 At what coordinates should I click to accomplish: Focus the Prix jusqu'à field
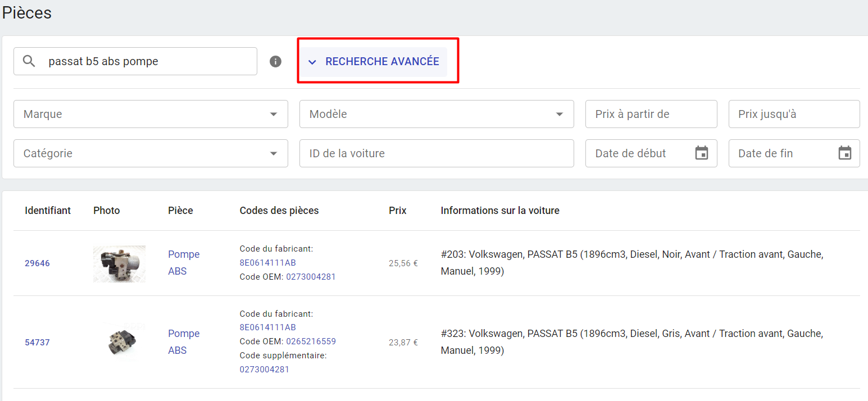(x=794, y=114)
